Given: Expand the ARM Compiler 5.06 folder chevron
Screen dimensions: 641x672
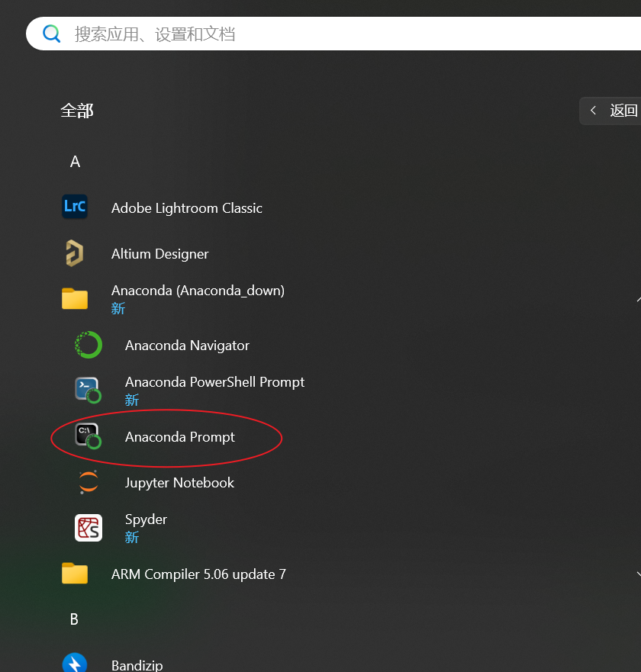Looking at the screenshot, I should [639, 574].
